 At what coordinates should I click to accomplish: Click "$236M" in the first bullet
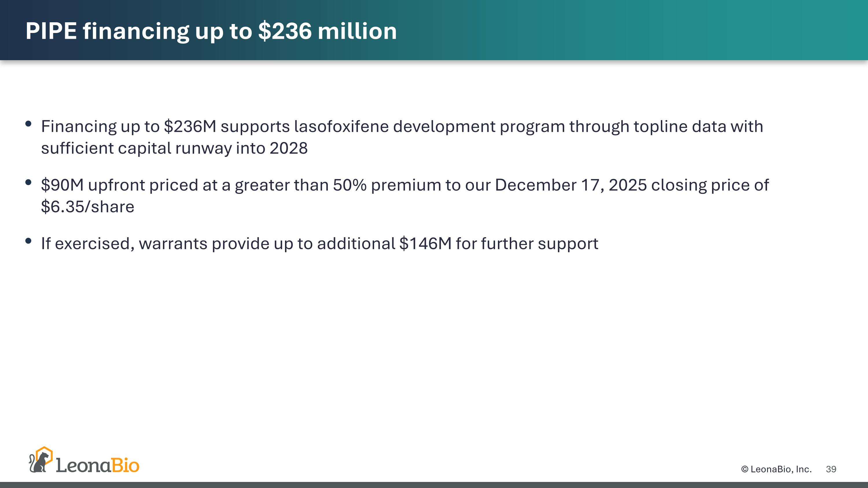tap(190, 127)
